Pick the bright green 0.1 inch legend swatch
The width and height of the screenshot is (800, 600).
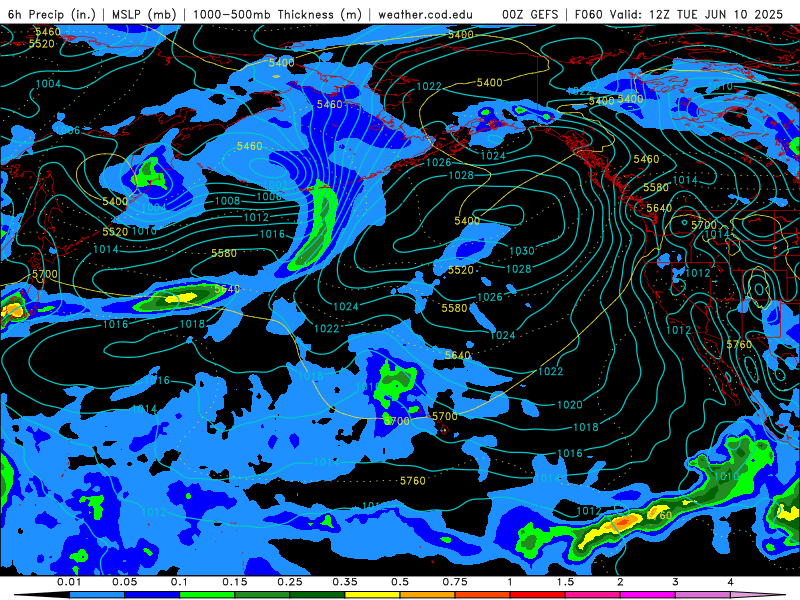pyautogui.click(x=207, y=595)
